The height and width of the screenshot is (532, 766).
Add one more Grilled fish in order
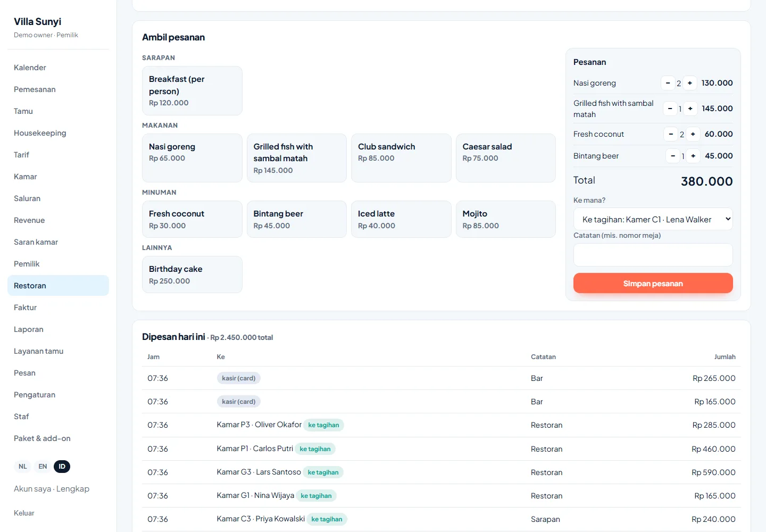click(690, 109)
